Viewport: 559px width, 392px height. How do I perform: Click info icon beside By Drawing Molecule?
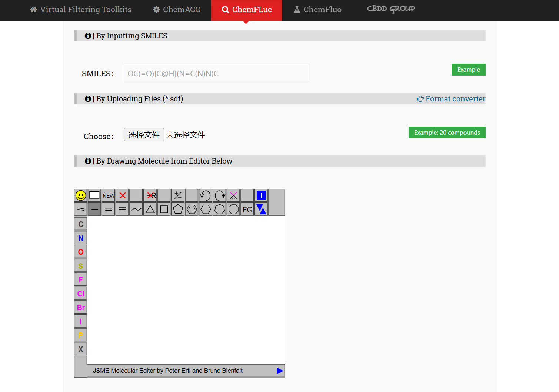tap(88, 161)
